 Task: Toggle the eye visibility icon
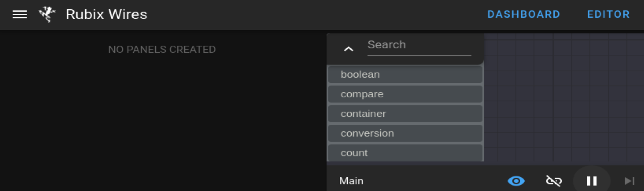[x=516, y=181]
